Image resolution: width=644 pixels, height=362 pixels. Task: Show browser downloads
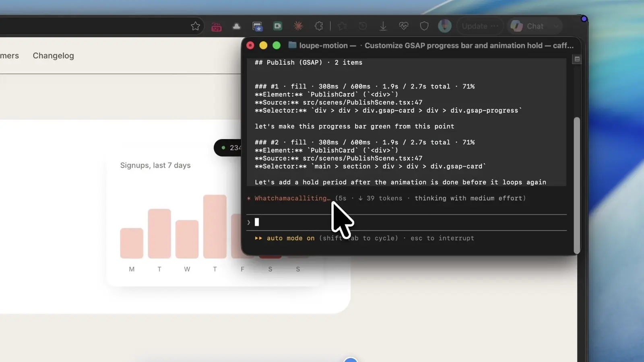click(x=383, y=26)
